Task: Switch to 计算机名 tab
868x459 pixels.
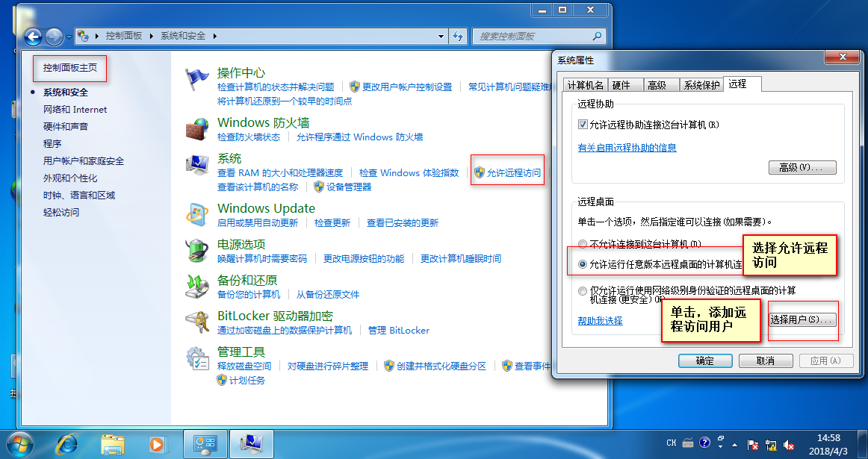Action: (x=585, y=85)
